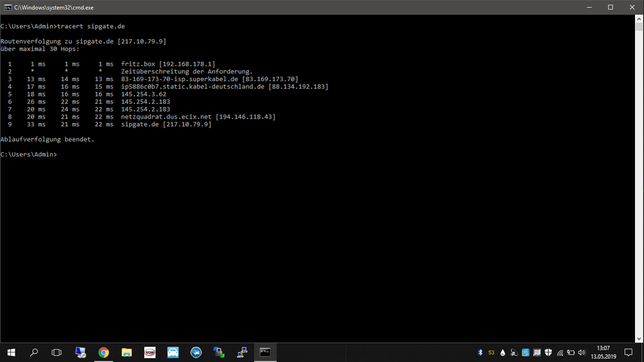Viewport: 644px width, 362px height.
Task: Click the '33 ms' value in hop 9
Action: click(x=36, y=124)
